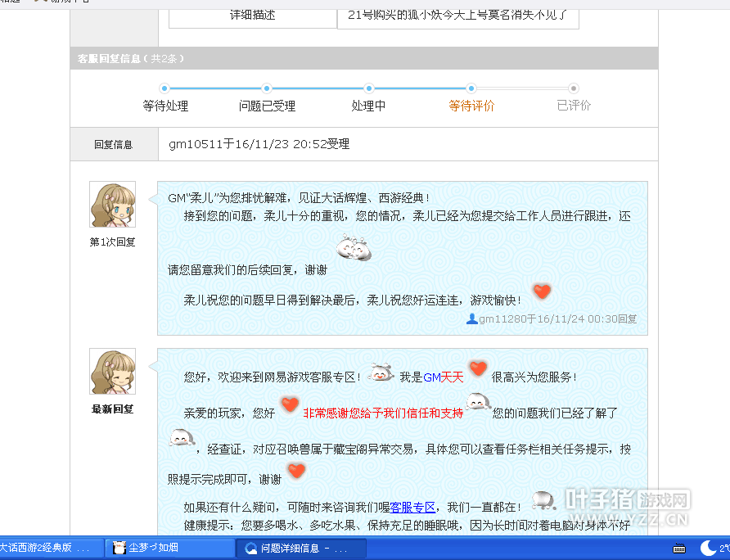Click the sheep emoticon after 我们一直都在
730x560 pixels.
(544, 500)
